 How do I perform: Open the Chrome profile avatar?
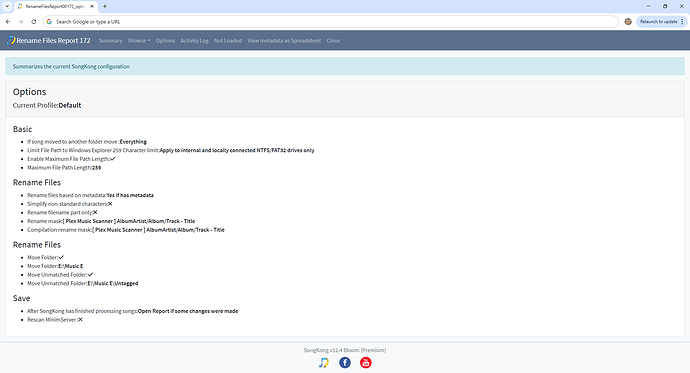point(628,22)
